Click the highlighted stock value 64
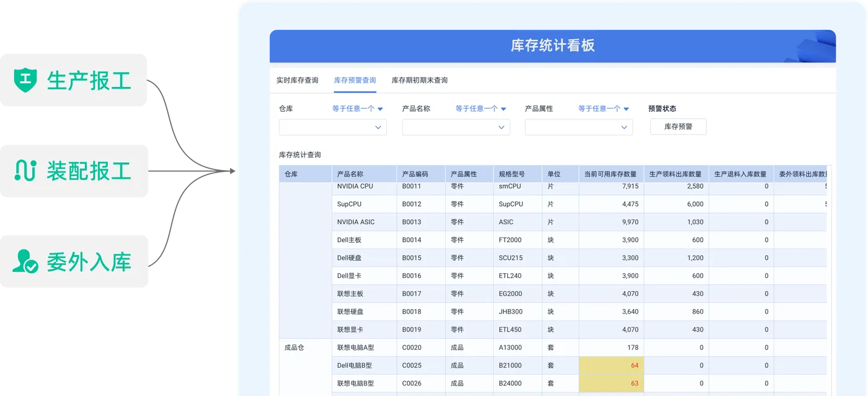Screen dimensions: 868x396 611,366
